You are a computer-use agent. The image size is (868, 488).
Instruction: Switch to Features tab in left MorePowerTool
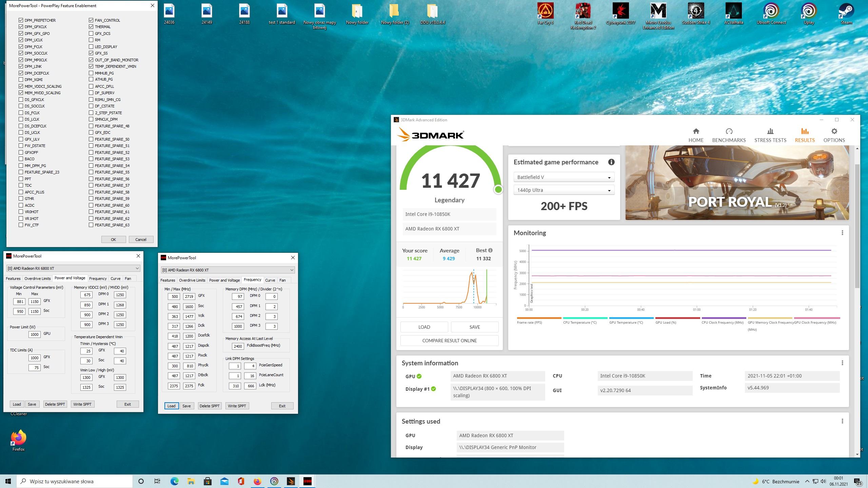click(x=13, y=279)
